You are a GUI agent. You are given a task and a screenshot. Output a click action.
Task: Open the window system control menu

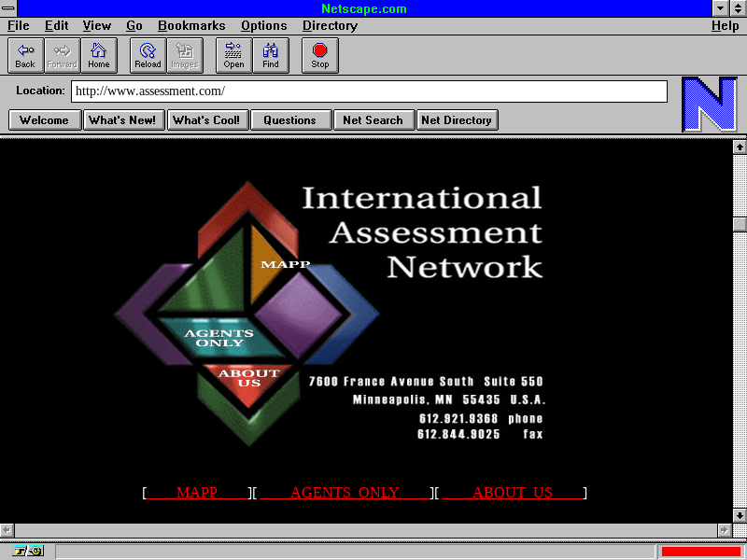coord(8,8)
